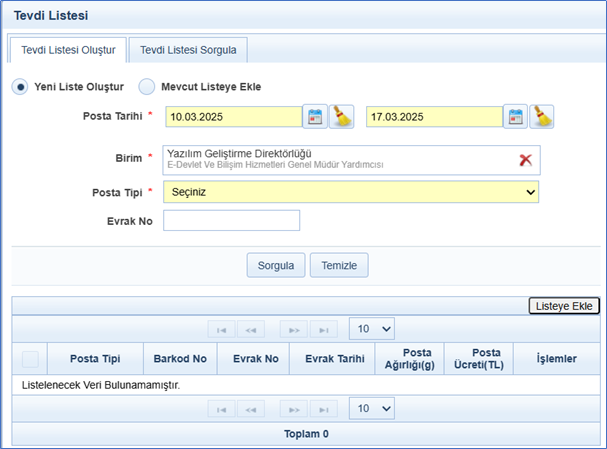Switch to Tevdi Listesi Sorgula tab
This screenshot has width=607, height=449.
coord(188,49)
